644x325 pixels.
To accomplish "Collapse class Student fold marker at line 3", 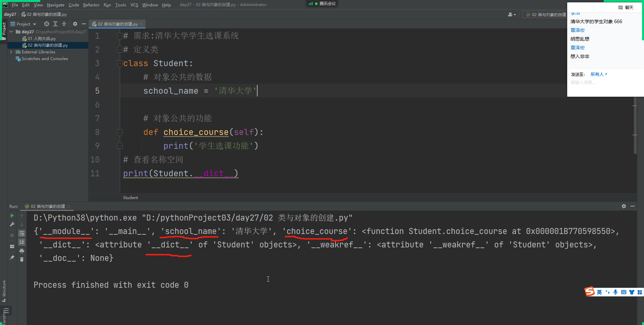I will 119,63.
